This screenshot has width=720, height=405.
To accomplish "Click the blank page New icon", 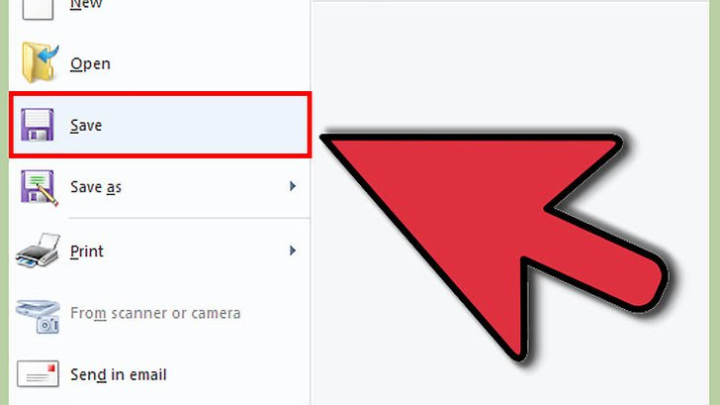I will [38, 9].
